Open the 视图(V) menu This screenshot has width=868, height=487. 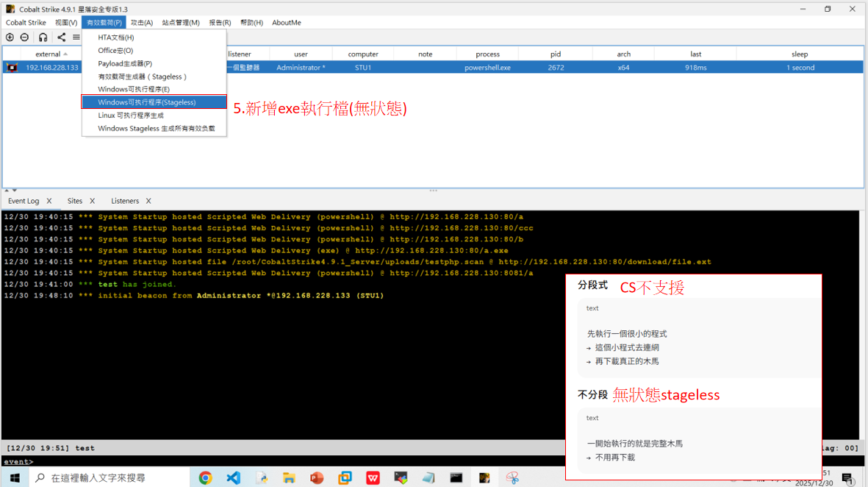[x=66, y=23]
